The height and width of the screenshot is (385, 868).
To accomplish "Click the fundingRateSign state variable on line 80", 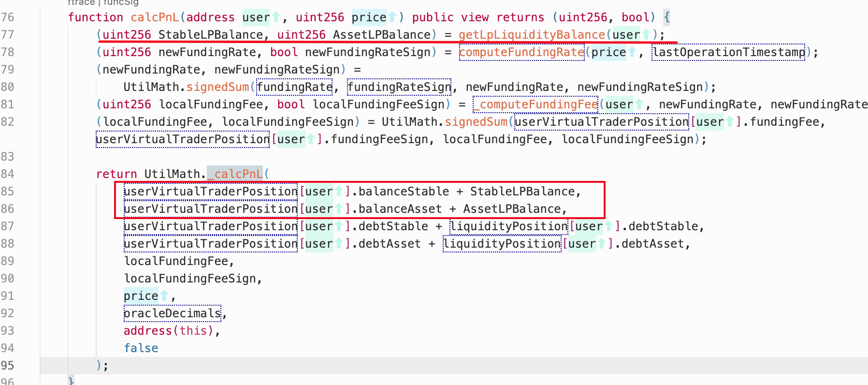I will (x=399, y=87).
